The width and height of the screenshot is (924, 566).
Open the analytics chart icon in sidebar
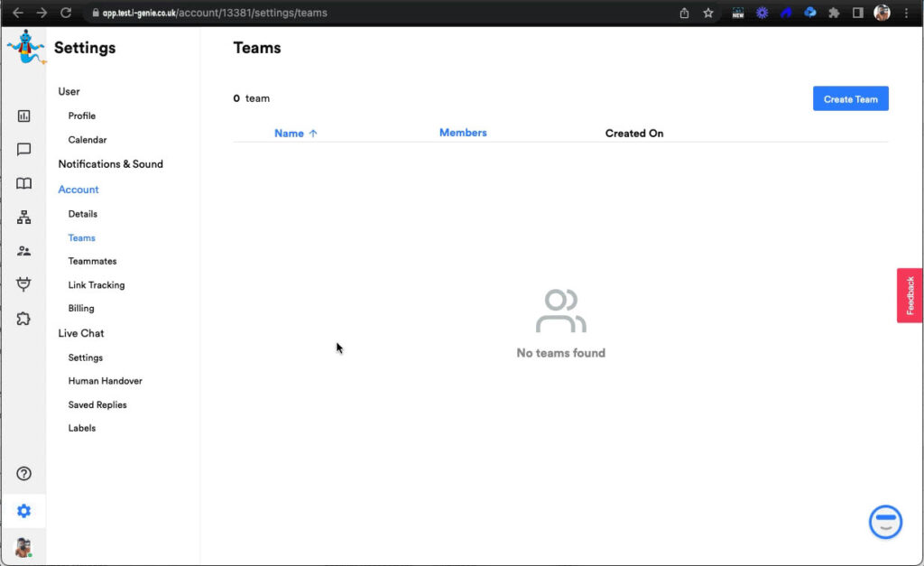(x=23, y=116)
